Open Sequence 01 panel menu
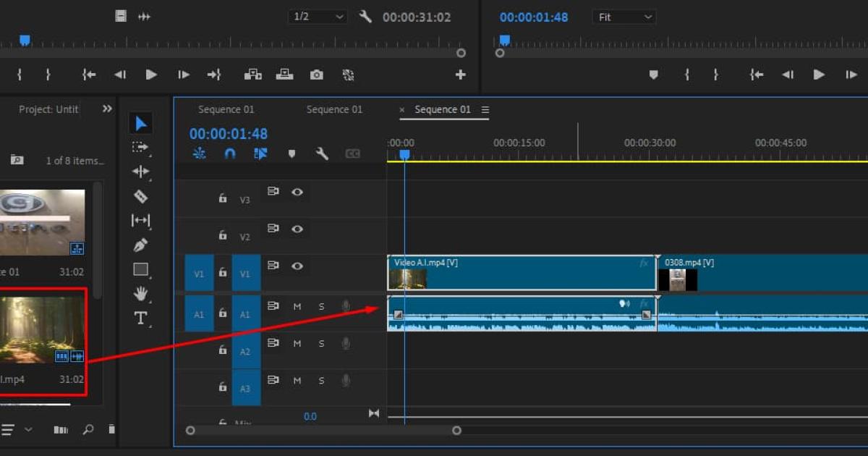This screenshot has width=868, height=456. point(485,110)
